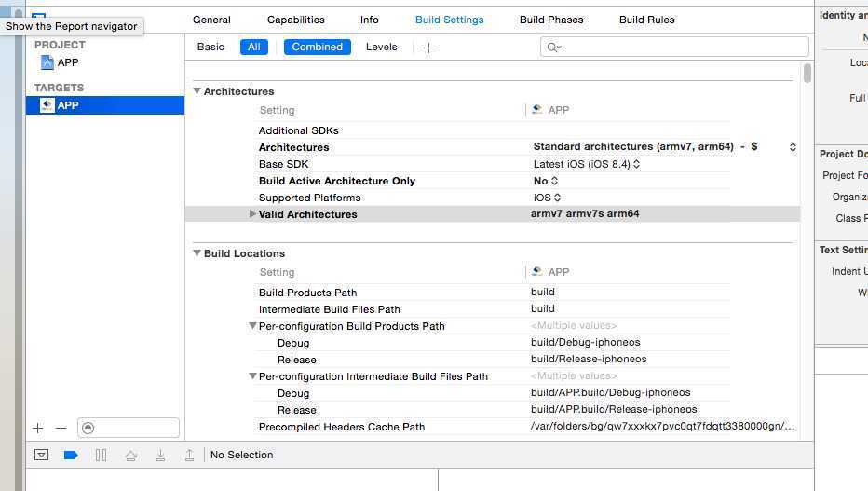Open the Info tab
Screen dimensions: 868x491
[x=369, y=20]
